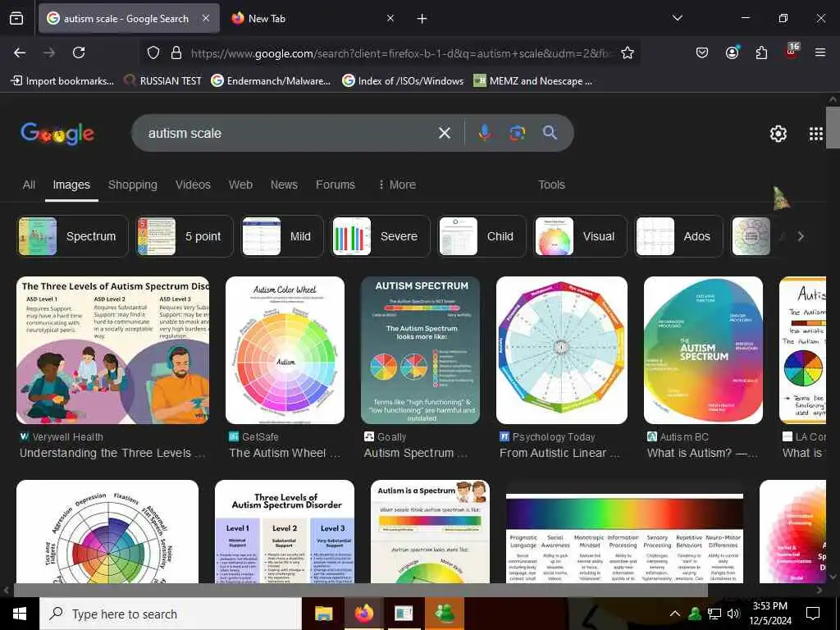The height and width of the screenshot is (630, 840).
Task: Filter images by Severe chip
Action: 381,236
